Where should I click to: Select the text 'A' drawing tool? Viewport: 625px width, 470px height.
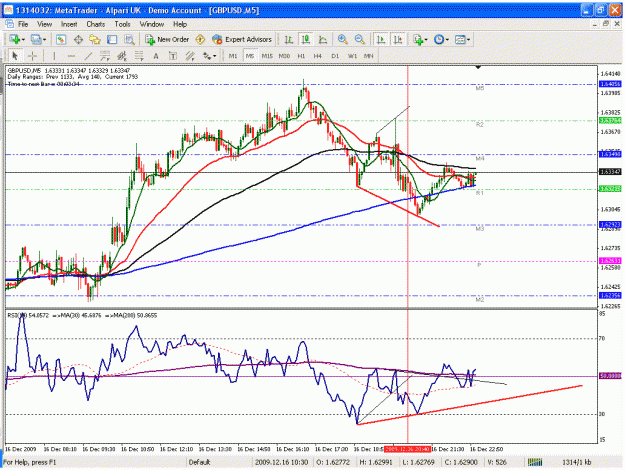156,56
